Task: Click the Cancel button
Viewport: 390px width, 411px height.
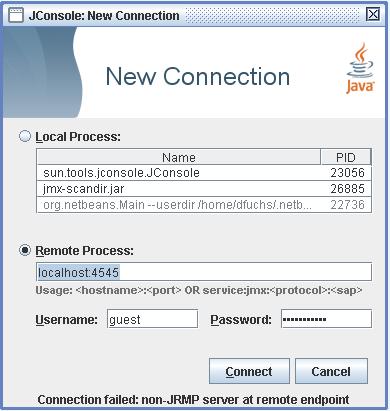Action: (x=331, y=371)
